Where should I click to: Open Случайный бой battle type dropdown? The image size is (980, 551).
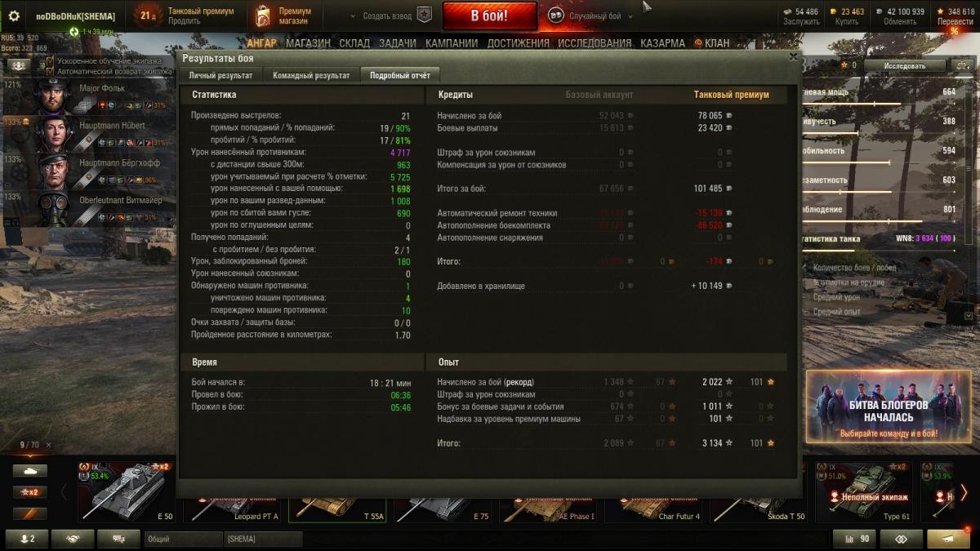[601, 16]
